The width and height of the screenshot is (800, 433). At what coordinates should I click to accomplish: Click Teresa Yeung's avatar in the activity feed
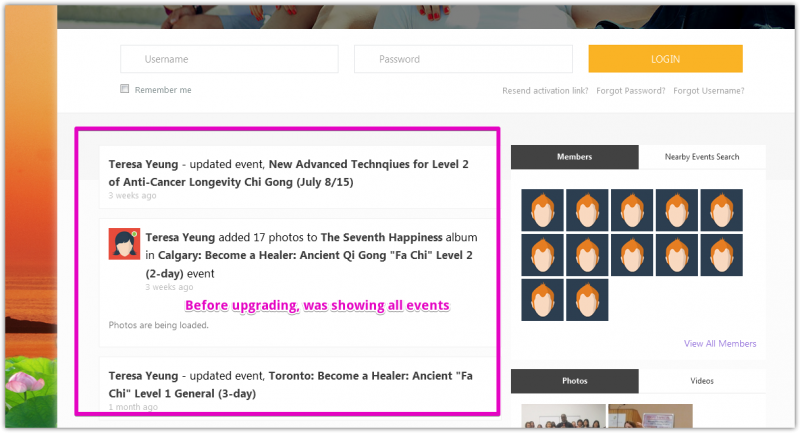(124, 244)
